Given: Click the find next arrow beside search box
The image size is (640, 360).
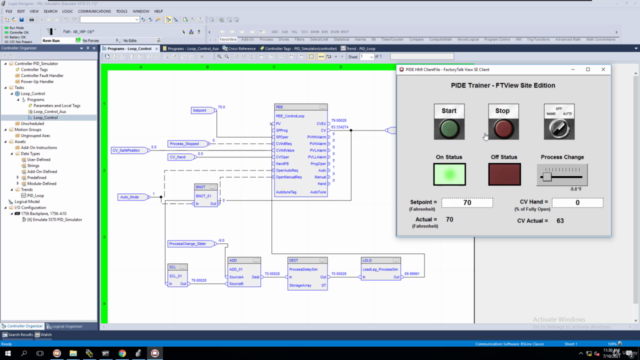Looking at the screenshot, I should pyautogui.click(x=143, y=20).
